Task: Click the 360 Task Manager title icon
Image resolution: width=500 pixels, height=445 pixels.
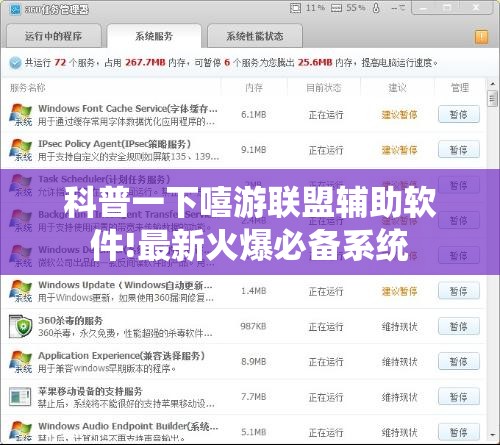Action: pos(15,10)
